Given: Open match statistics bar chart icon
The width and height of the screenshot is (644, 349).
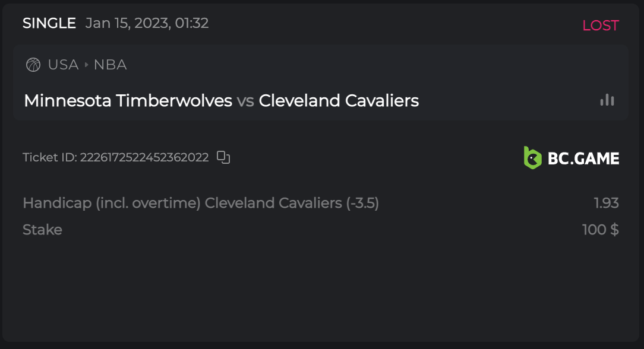Looking at the screenshot, I should coord(607,100).
